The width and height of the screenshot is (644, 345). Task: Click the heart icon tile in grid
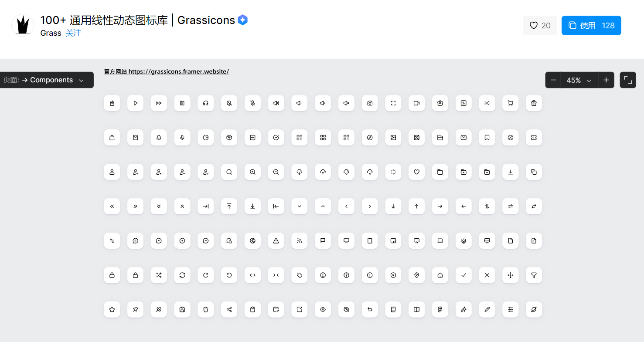click(x=416, y=172)
